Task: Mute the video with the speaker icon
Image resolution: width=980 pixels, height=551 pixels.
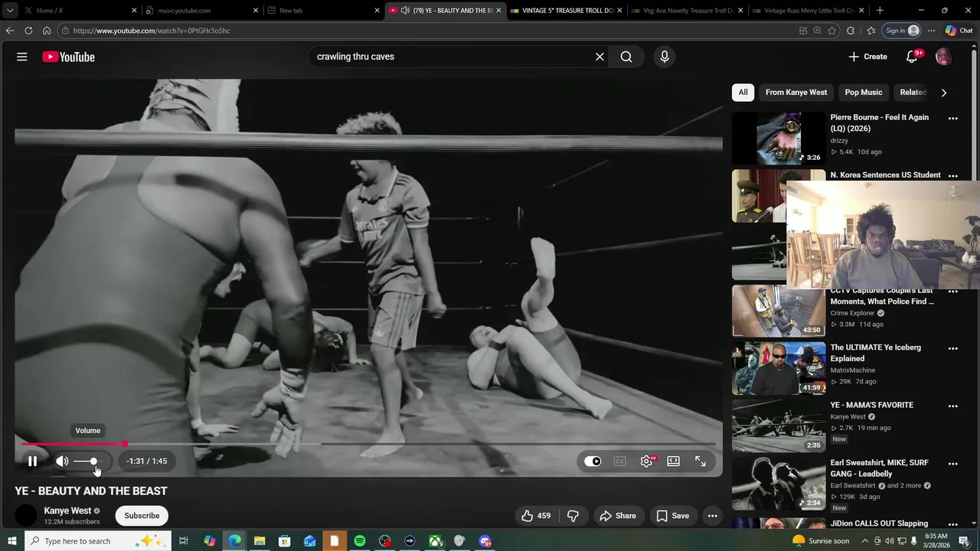Action: pos(62,461)
